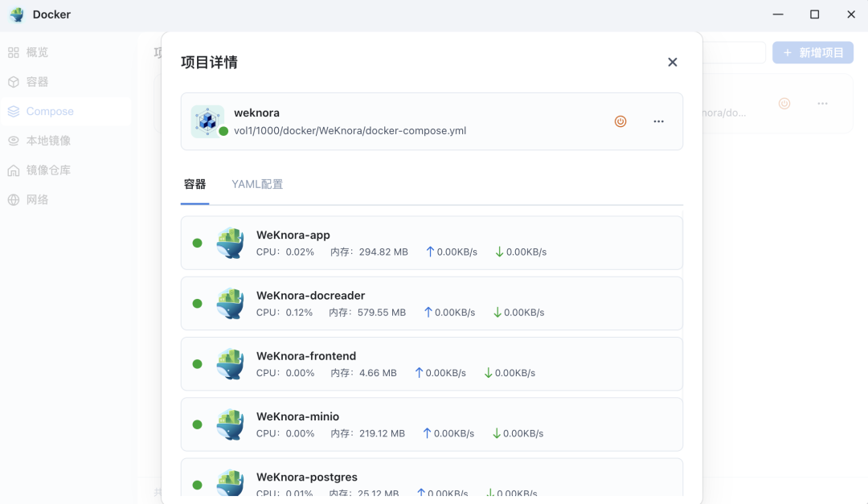Maximize the Docker window
This screenshot has width=868, height=504.
tap(814, 14)
